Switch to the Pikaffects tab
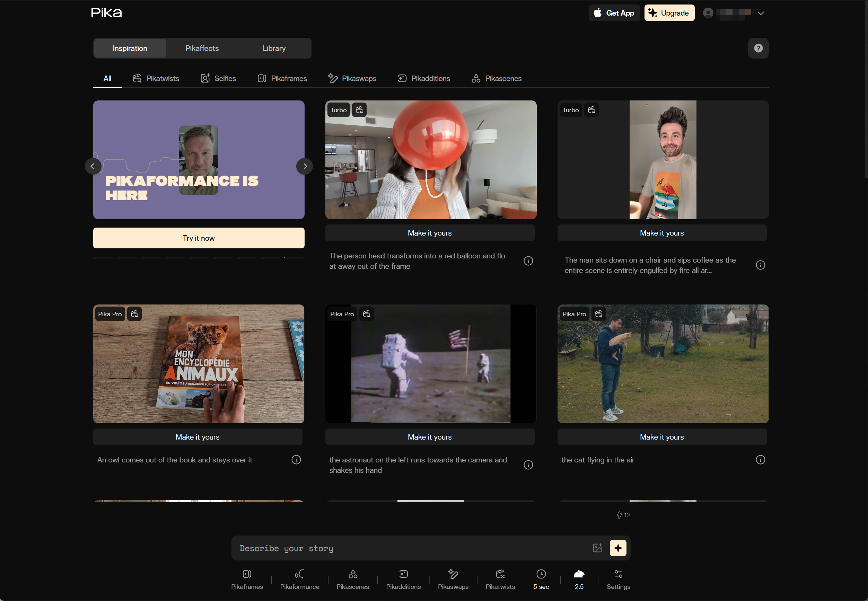The image size is (868, 601). click(202, 48)
